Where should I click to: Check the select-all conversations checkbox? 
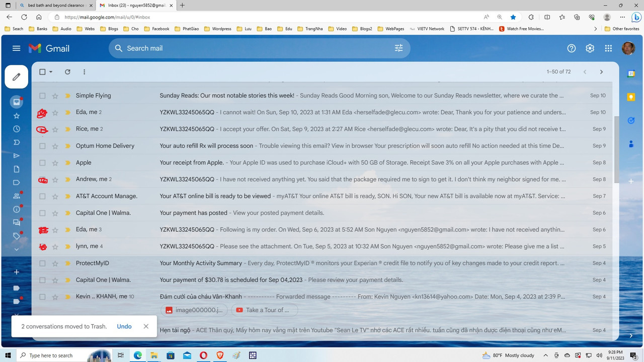(x=42, y=72)
